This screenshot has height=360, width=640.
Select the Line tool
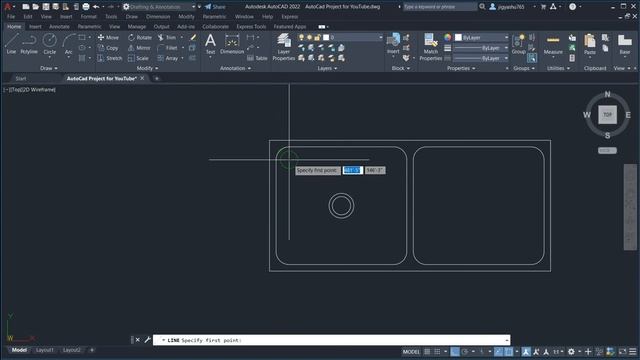(x=11, y=44)
